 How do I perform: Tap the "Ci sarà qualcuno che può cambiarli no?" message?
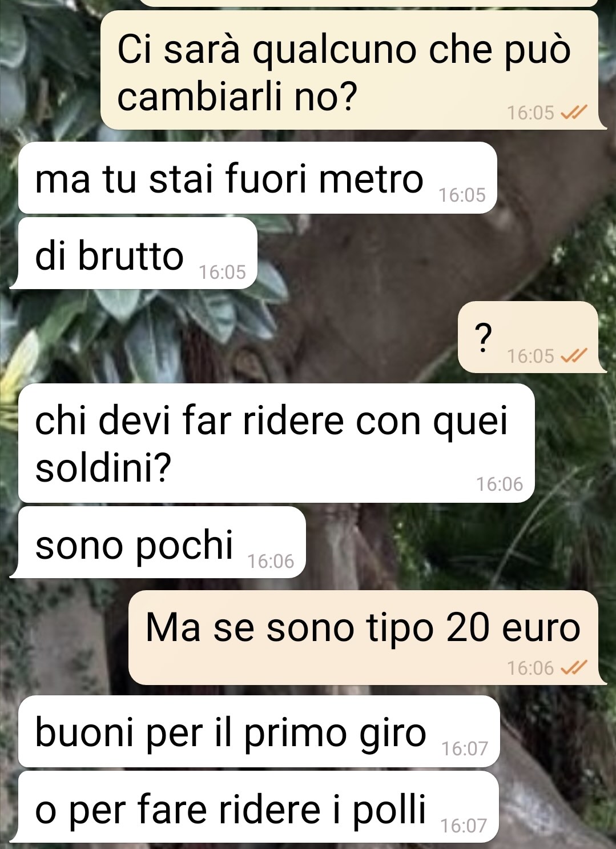349,70
